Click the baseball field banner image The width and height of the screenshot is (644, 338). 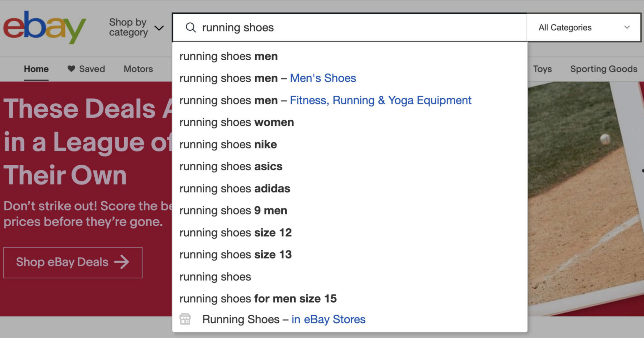click(x=586, y=199)
